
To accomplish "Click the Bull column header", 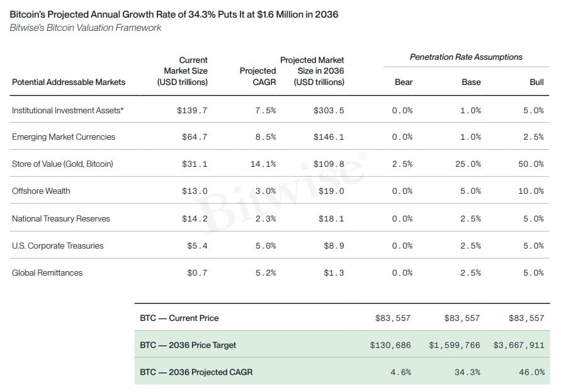I will pos(536,82).
